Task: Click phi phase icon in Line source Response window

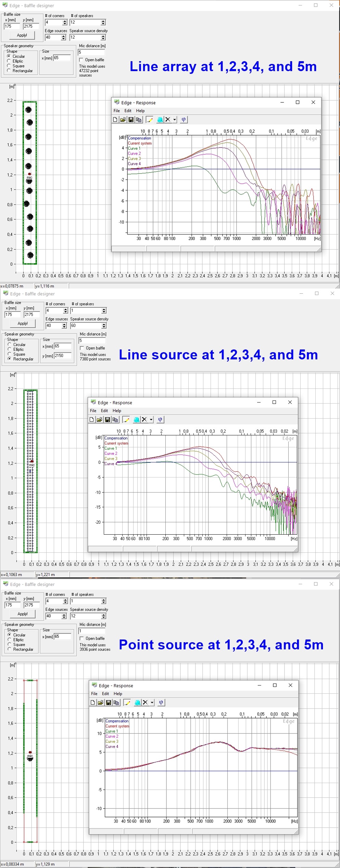Action: [160, 419]
